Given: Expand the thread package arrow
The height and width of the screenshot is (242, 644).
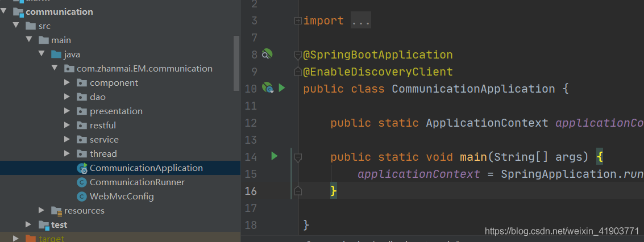Looking at the screenshot, I should click(67, 153).
